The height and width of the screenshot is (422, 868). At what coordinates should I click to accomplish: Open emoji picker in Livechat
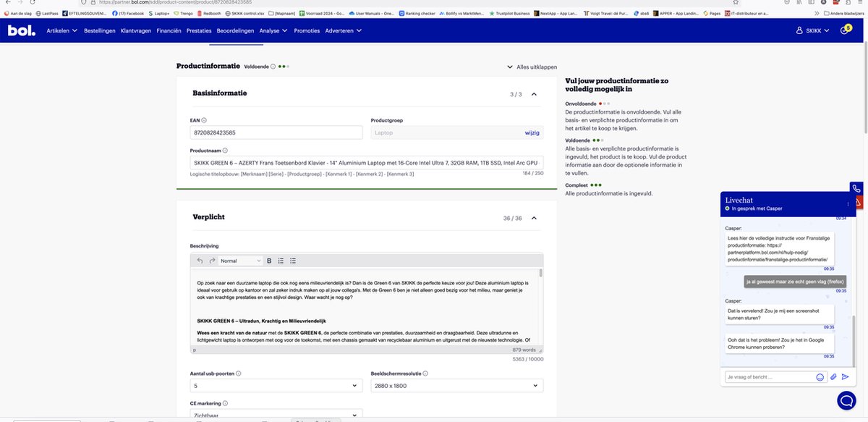[820, 377]
